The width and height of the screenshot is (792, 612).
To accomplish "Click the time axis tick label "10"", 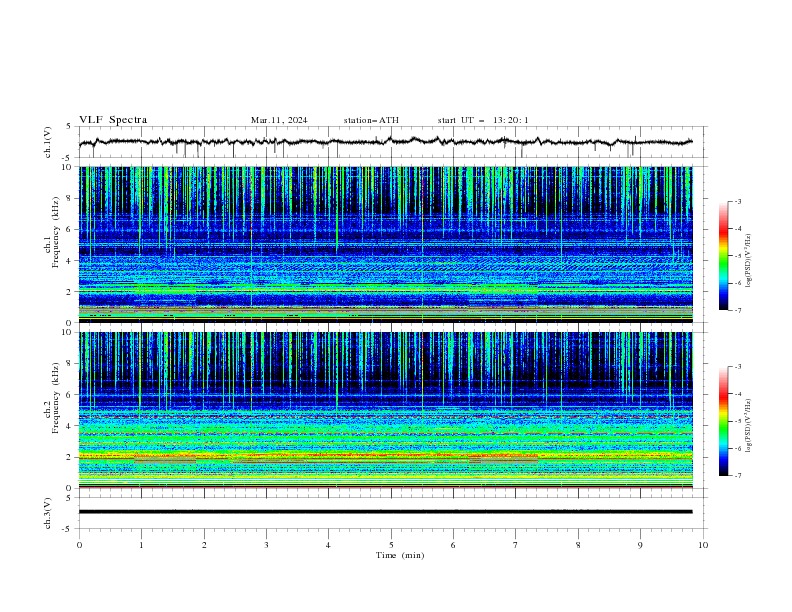I will [x=703, y=545].
